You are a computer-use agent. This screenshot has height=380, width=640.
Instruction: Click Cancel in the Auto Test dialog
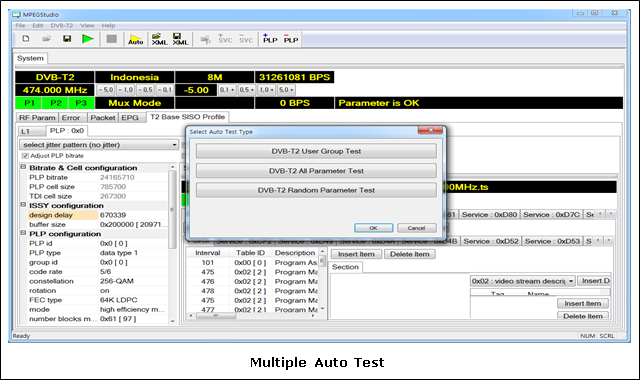pos(416,228)
